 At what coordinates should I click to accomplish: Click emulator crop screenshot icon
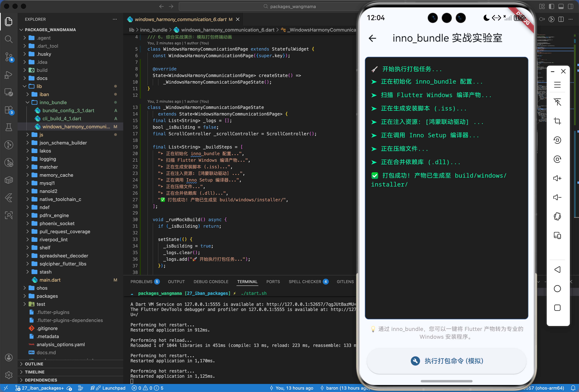(x=557, y=121)
